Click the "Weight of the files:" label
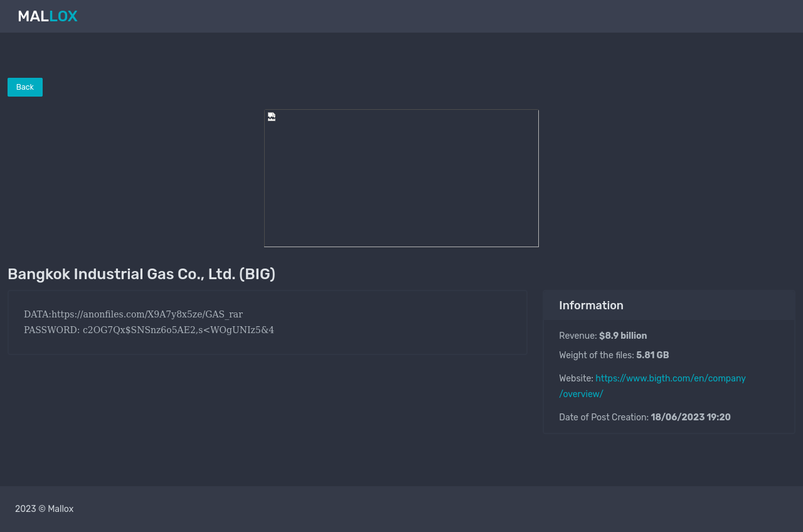 (x=596, y=355)
